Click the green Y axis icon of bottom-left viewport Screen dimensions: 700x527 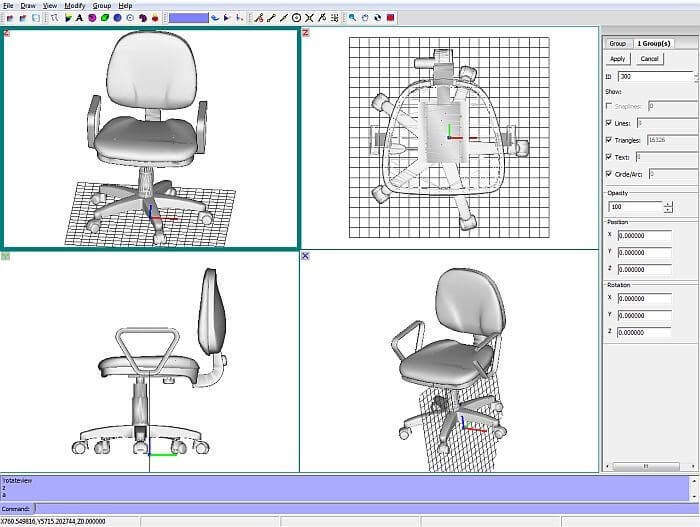(x=5, y=256)
